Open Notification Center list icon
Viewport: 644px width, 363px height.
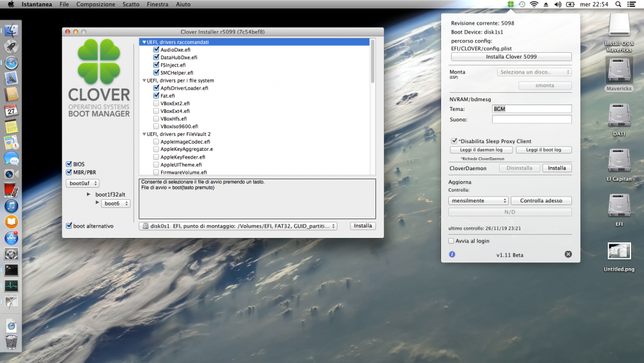point(632,4)
